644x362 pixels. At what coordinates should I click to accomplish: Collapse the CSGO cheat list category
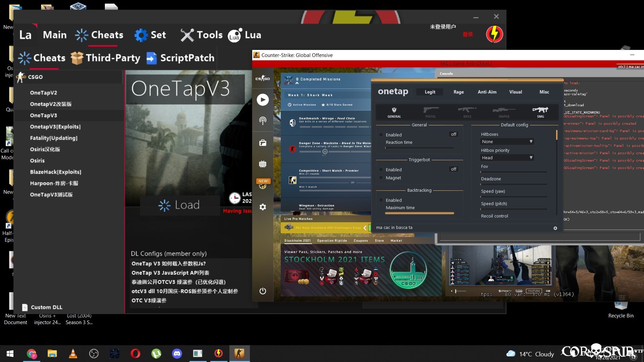[69, 77]
